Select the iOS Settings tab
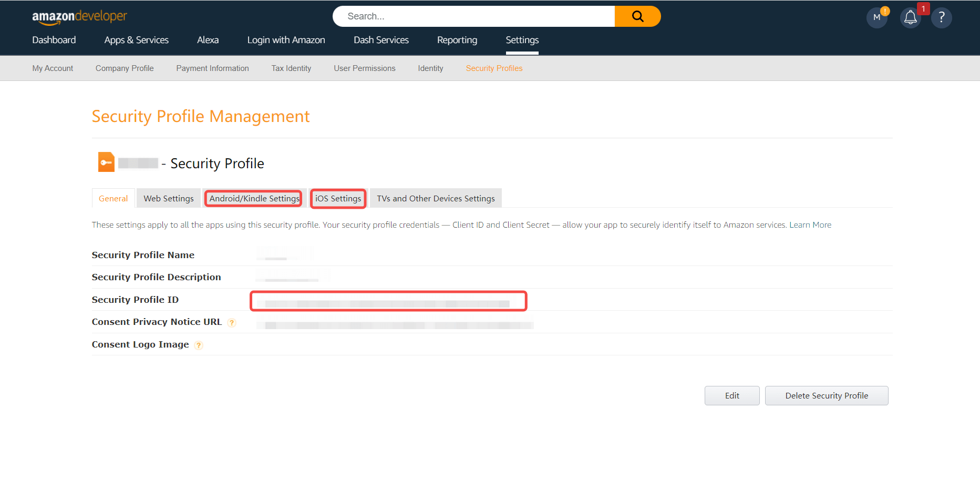Viewport: 980px width, 490px height. 338,199
